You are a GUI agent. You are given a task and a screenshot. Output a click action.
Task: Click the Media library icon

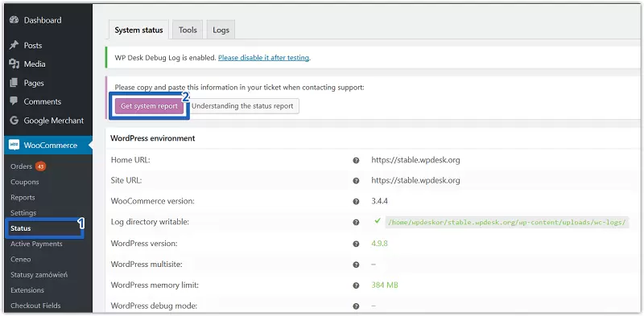point(14,64)
